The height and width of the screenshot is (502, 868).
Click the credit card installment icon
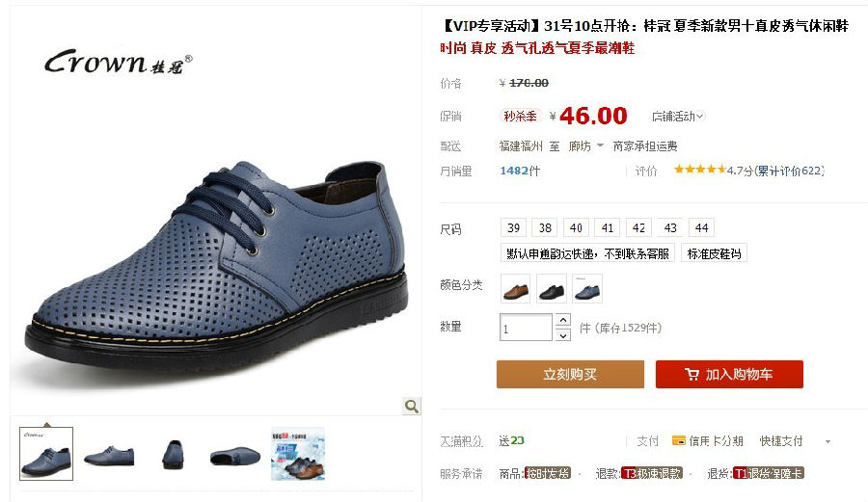click(x=679, y=440)
